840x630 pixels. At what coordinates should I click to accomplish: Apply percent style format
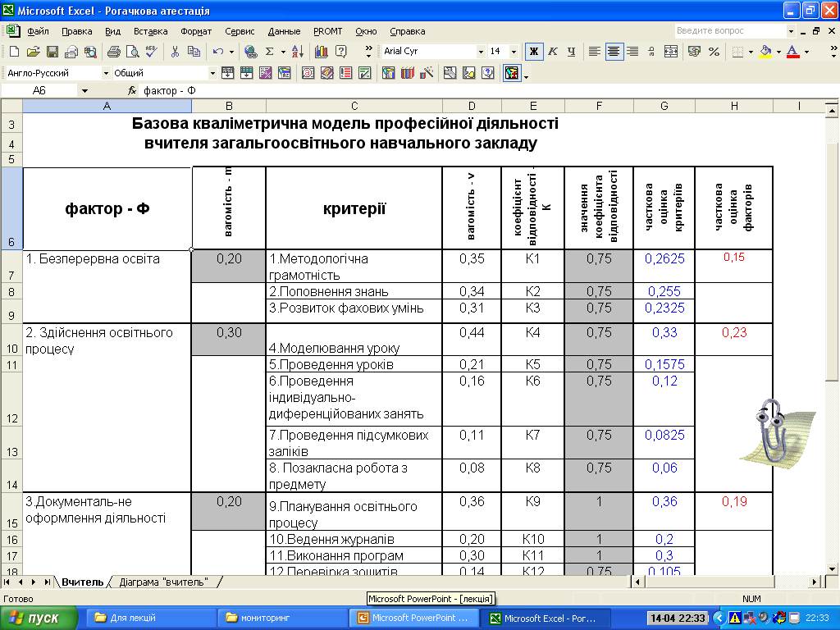(x=714, y=52)
